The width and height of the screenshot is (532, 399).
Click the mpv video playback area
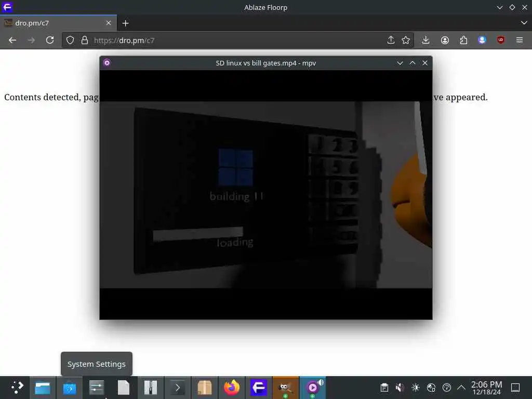coord(265,195)
